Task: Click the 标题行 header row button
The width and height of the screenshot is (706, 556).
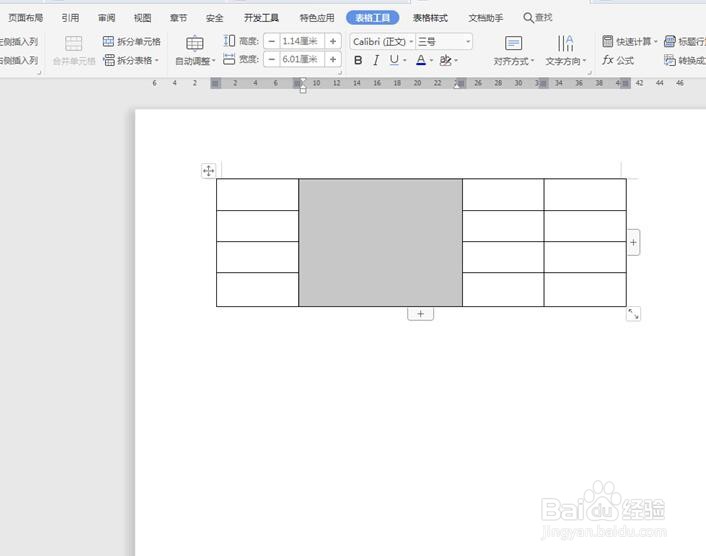Action: pos(684,41)
